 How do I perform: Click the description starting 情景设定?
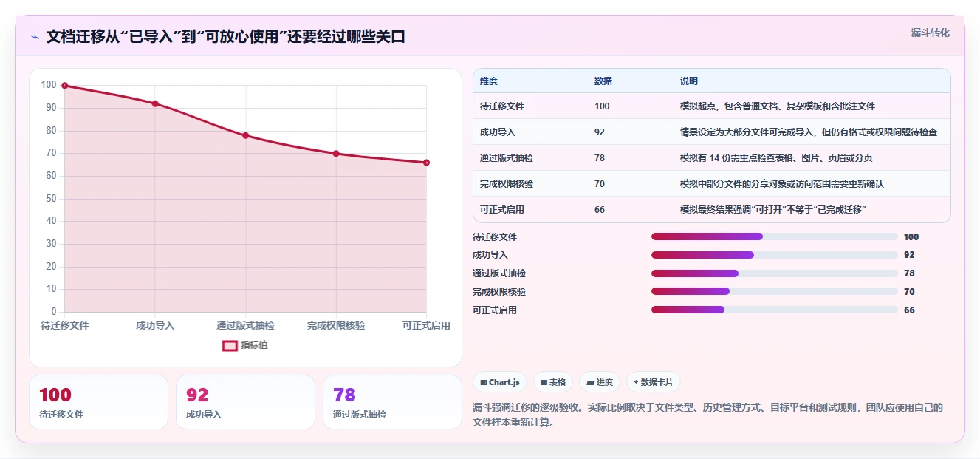coord(809,132)
